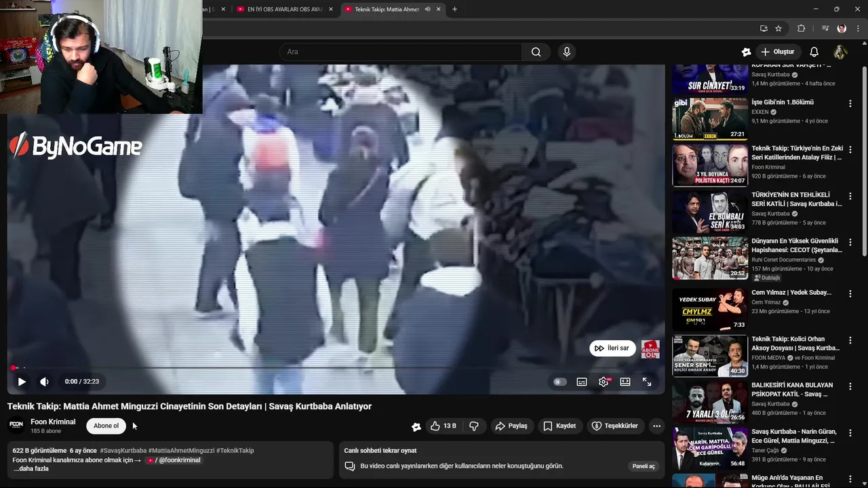868x488 pixels.
Task: Click the ABONE OL watermark in the player
Action: pyautogui.click(x=650, y=349)
